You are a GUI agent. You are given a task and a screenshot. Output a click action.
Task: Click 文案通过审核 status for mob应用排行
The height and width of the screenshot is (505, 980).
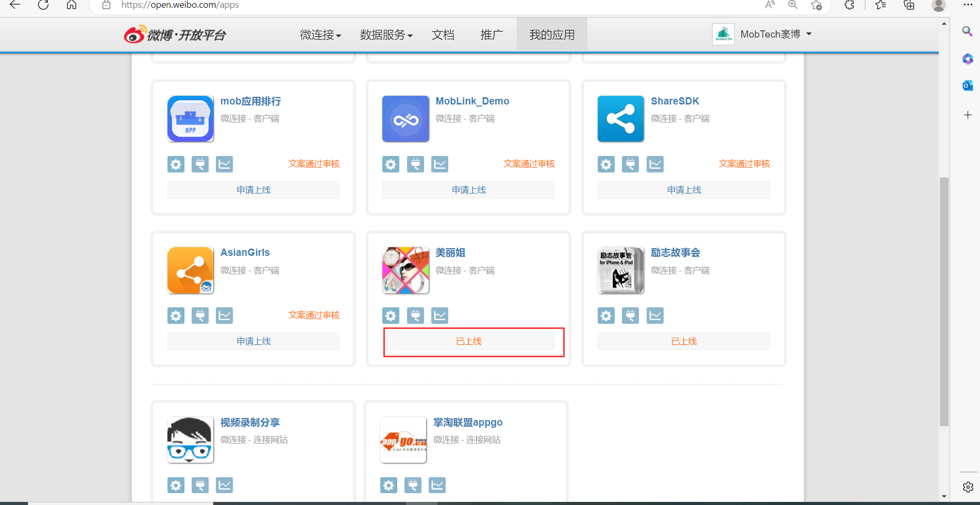[314, 164]
